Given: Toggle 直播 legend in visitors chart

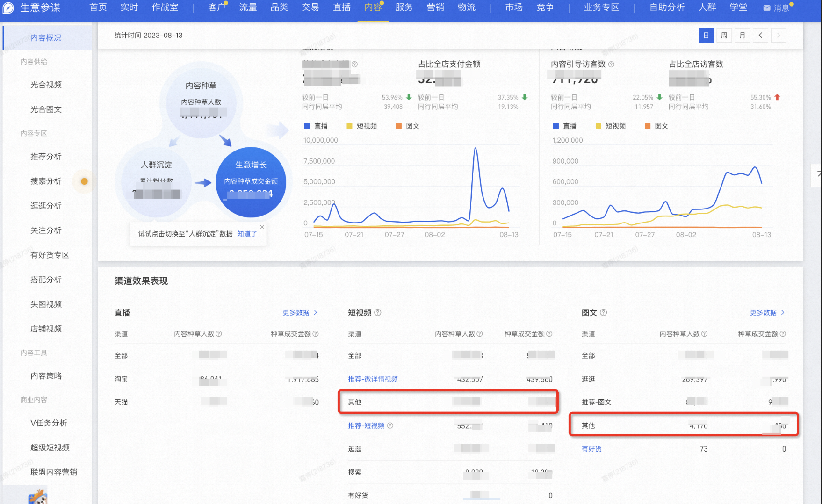Looking at the screenshot, I should (x=564, y=126).
